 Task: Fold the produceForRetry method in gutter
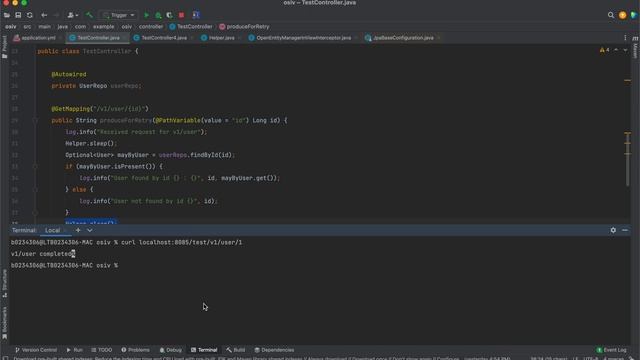35,120
